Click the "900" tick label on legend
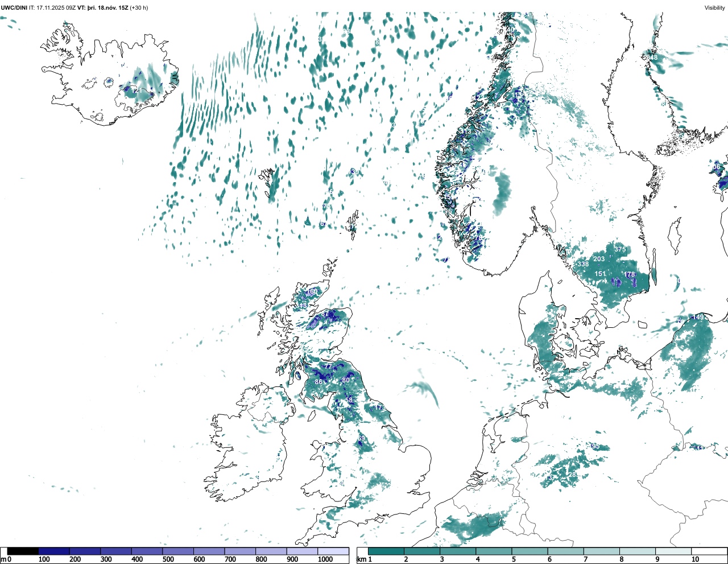 coord(292,559)
